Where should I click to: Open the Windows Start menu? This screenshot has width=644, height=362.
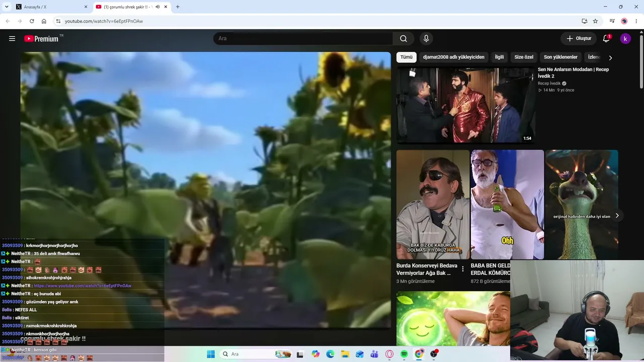211,354
